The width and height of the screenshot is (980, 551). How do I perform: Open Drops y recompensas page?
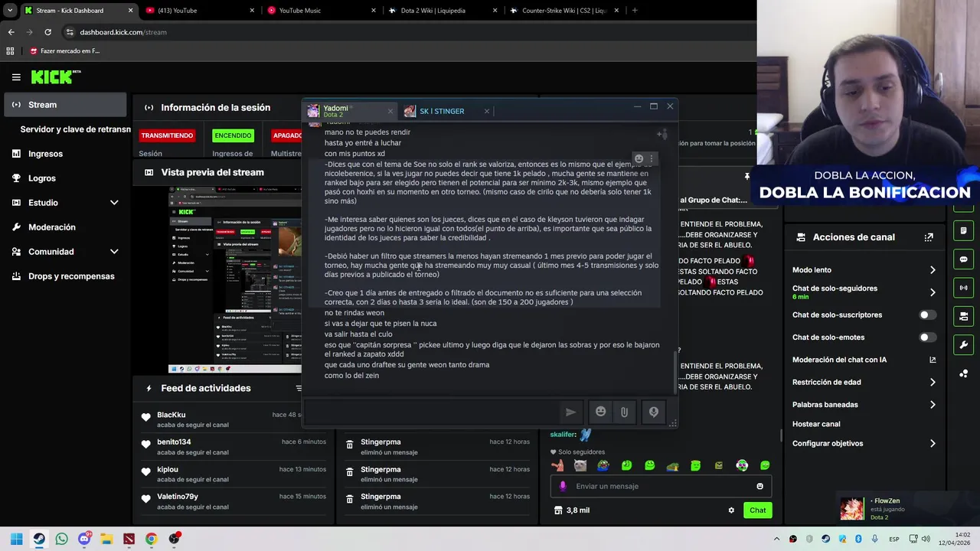pyautogui.click(x=71, y=276)
